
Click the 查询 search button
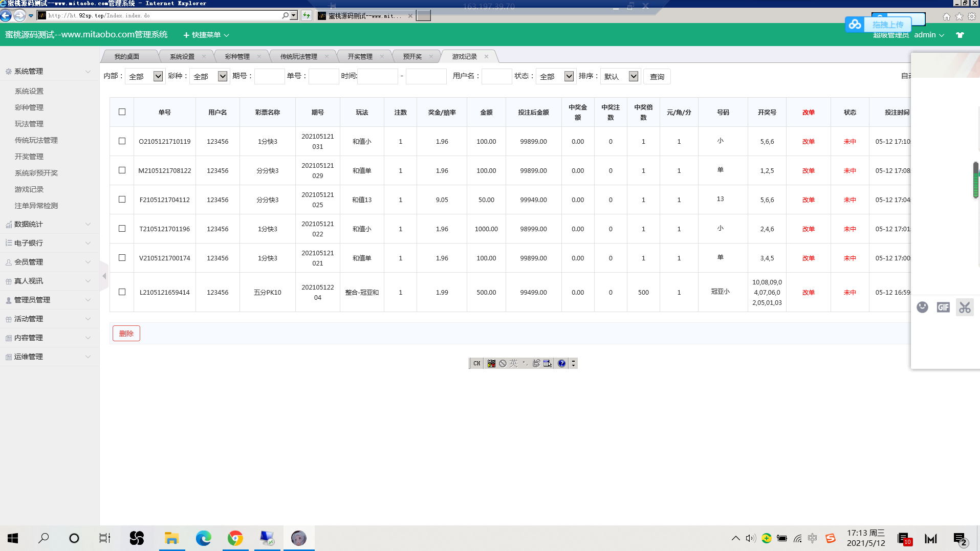[x=657, y=77]
